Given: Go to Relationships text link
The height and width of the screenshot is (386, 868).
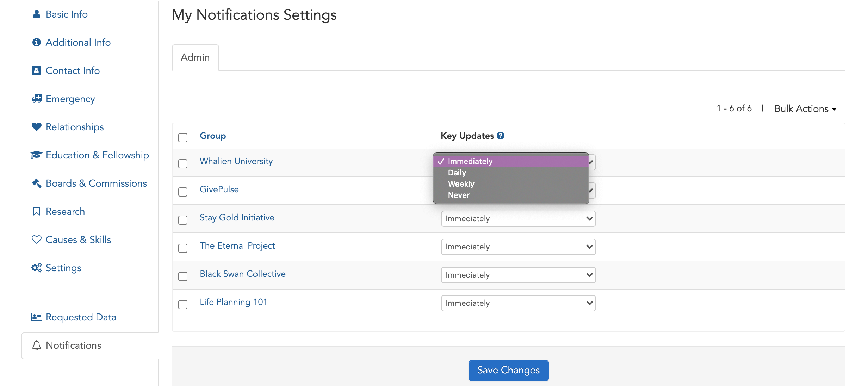Looking at the screenshot, I should tap(75, 127).
